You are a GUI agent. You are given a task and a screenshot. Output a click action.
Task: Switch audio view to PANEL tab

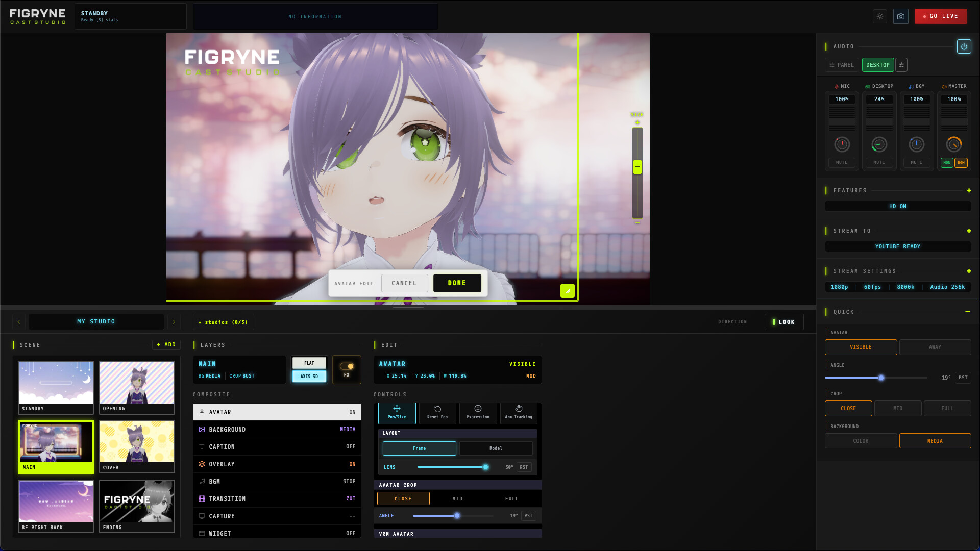[842, 65]
